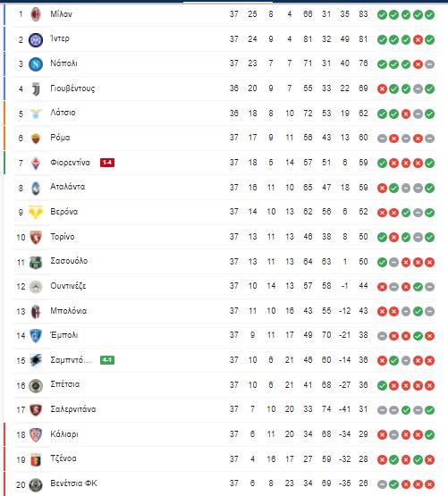Open the Φιορεντίνα team link

coord(70,163)
